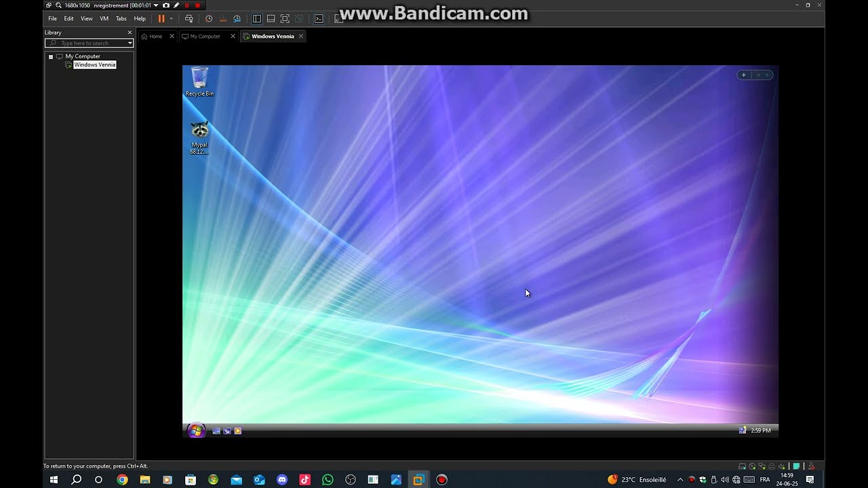Image resolution: width=868 pixels, height=488 pixels.
Task: Click the Bandicam magnifier search icon
Action: [58, 5]
